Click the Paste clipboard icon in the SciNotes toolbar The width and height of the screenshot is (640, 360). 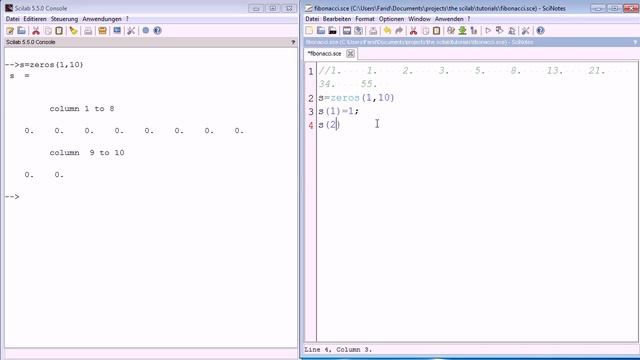(x=437, y=31)
